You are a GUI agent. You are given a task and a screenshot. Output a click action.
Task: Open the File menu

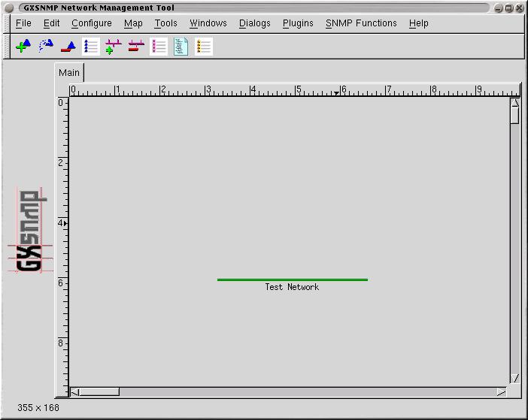[x=23, y=23]
